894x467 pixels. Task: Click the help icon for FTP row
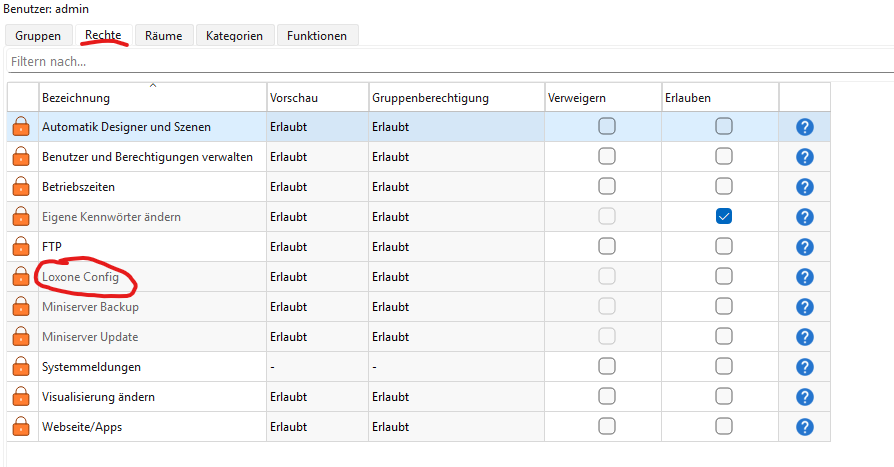coord(805,247)
